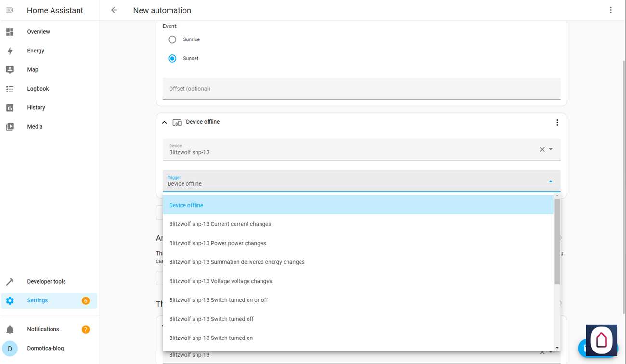Open Developer tools hammer icon

coord(10,282)
